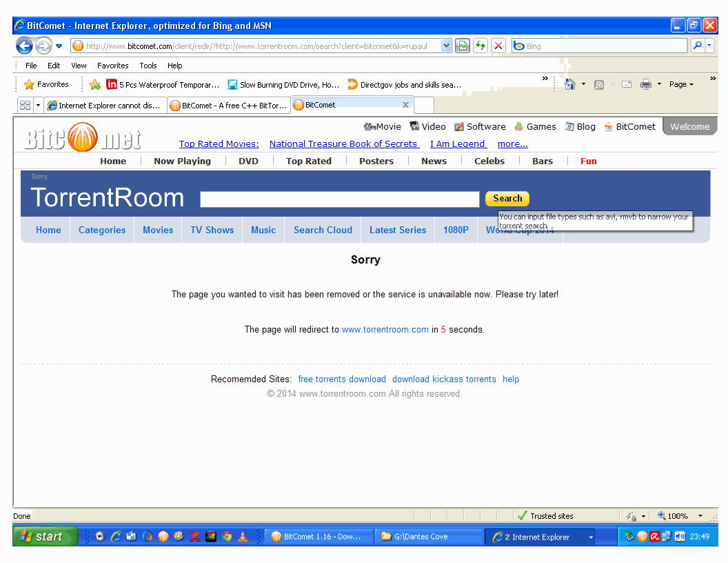
Task: Expand the Home button dropdown arrow
Action: point(583,84)
